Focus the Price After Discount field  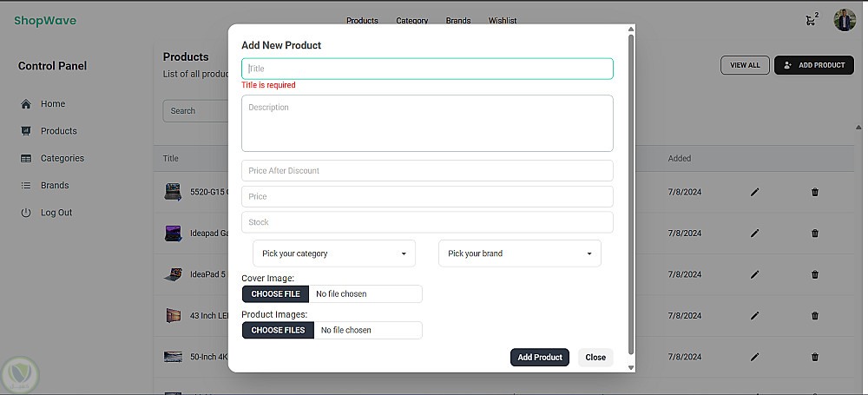[427, 170]
